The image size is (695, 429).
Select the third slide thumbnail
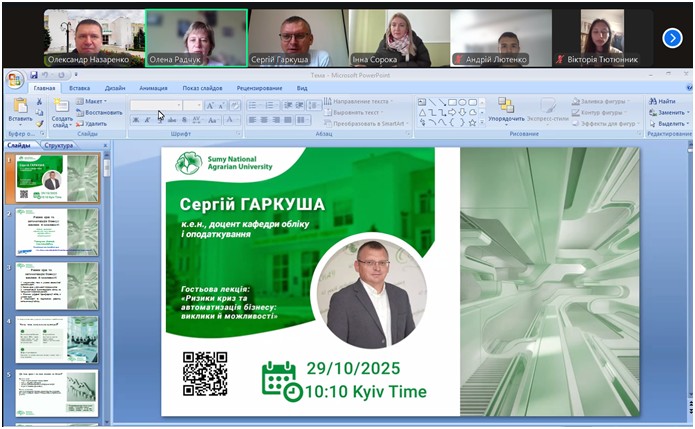pos(56,286)
